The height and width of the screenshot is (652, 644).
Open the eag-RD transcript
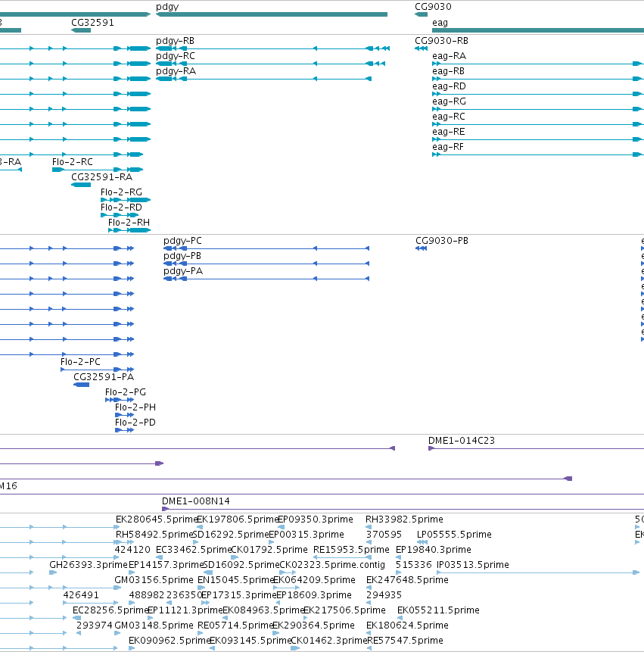pyautogui.click(x=537, y=94)
